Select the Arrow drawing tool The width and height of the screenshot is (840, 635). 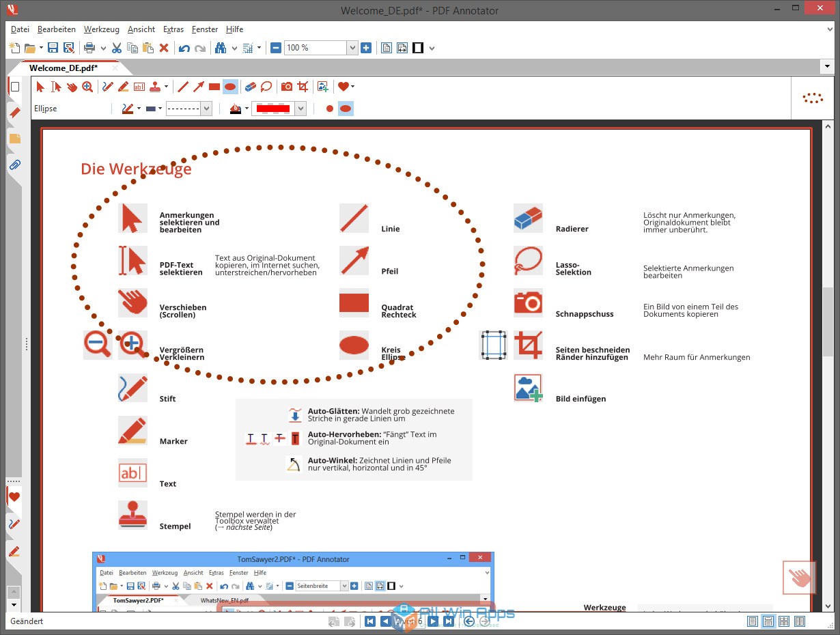pyautogui.click(x=199, y=87)
